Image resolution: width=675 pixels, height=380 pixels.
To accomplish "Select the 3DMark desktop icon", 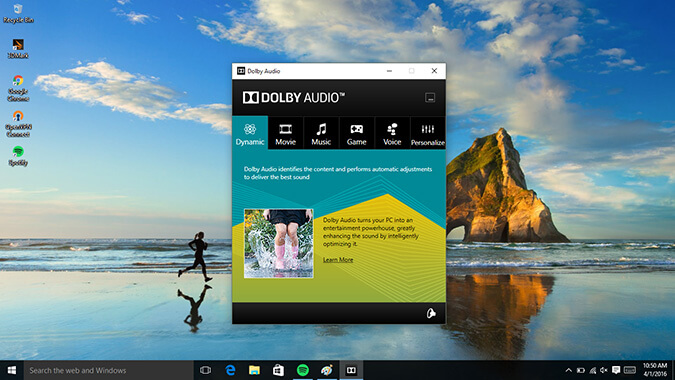I will point(18,48).
